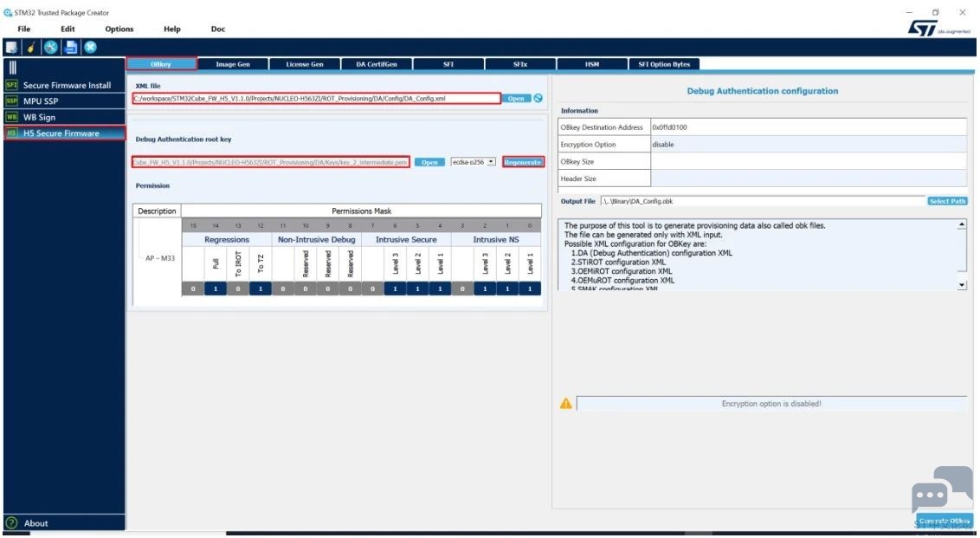Click description box scrollbar up arrow
The height and width of the screenshot is (538, 980).
point(962,224)
